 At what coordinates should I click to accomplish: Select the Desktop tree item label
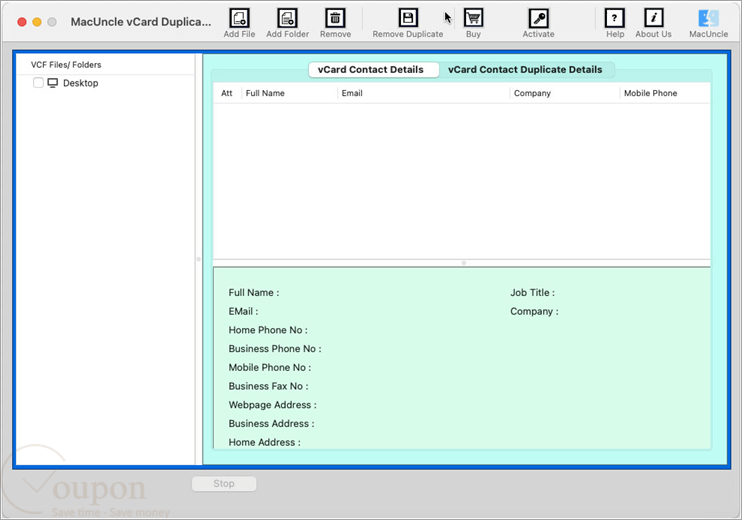pos(80,83)
